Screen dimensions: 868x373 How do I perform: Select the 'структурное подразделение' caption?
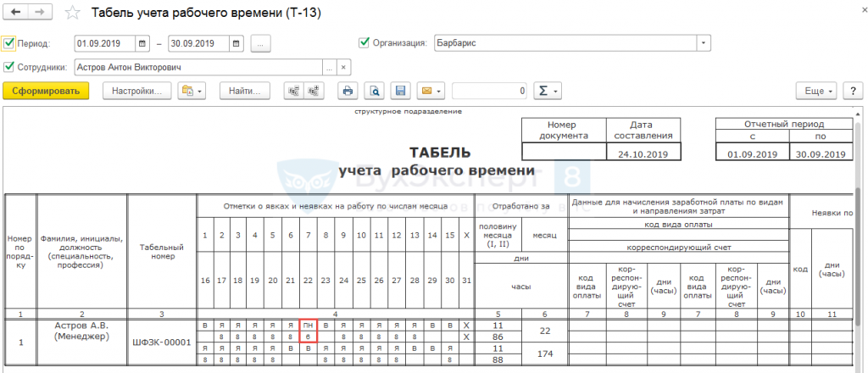(x=408, y=111)
